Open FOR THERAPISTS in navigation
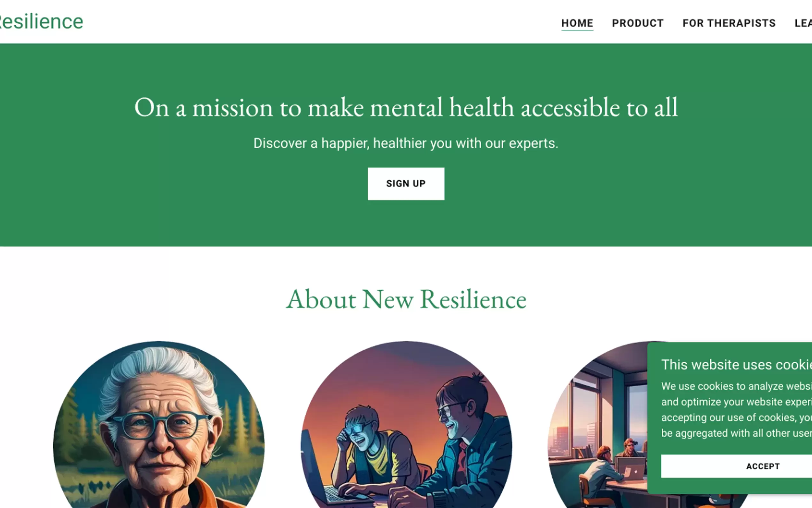The width and height of the screenshot is (812, 508). click(729, 23)
